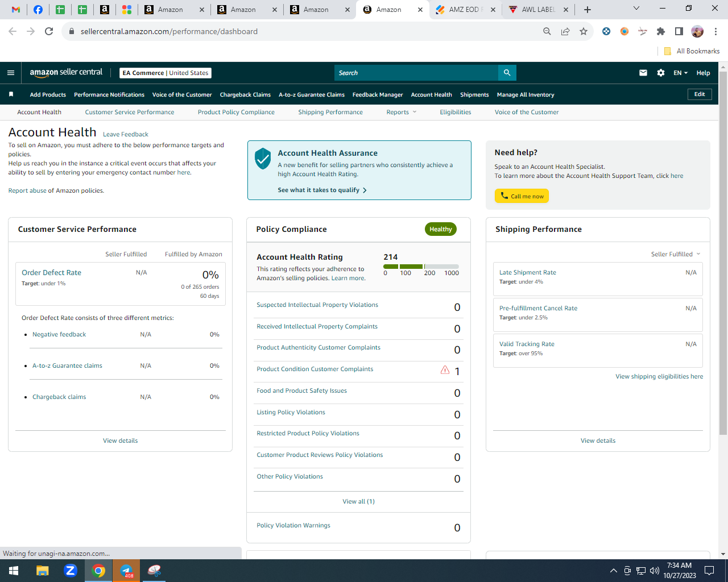Expand the Reports dropdown menu
728x582 pixels.
[402, 112]
